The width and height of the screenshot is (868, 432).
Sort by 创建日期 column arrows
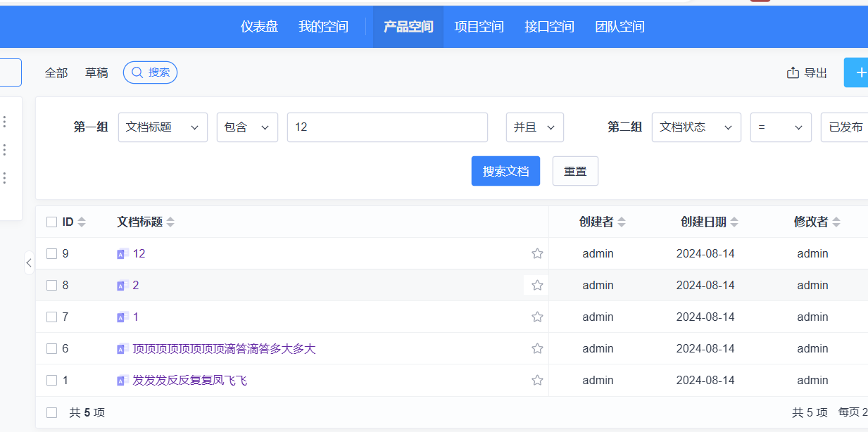[734, 222]
